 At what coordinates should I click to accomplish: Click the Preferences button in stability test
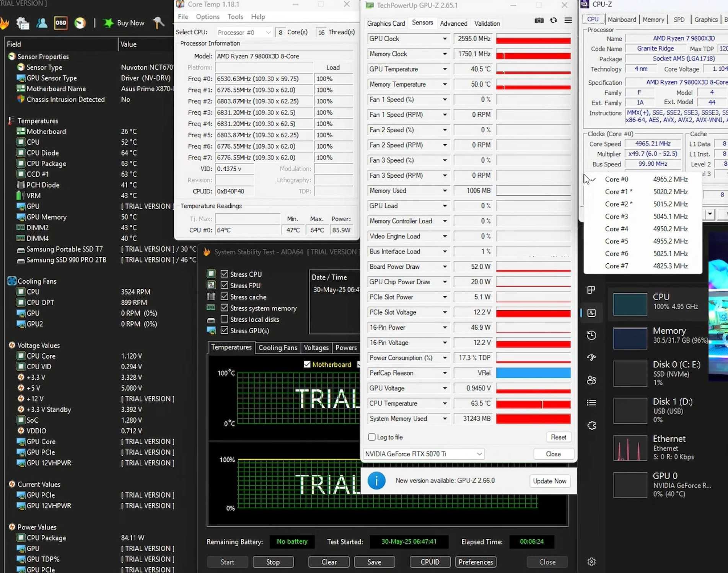pos(476,562)
